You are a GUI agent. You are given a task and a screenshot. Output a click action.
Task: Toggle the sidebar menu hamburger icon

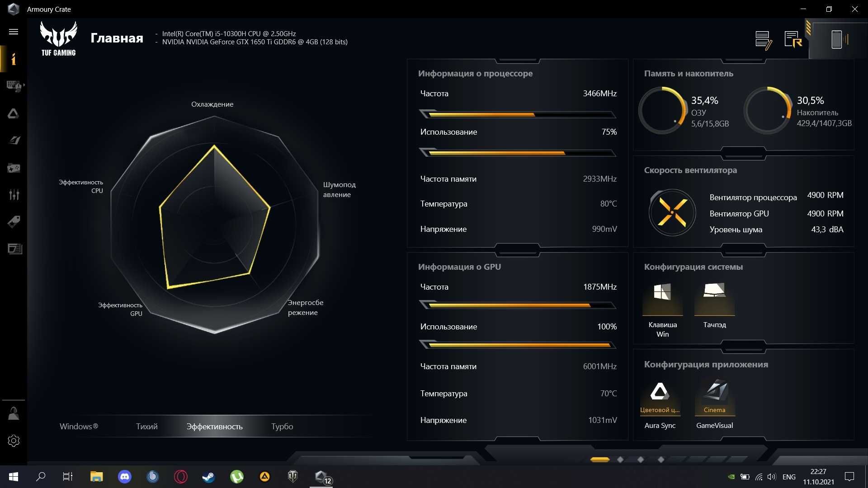tap(13, 32)
